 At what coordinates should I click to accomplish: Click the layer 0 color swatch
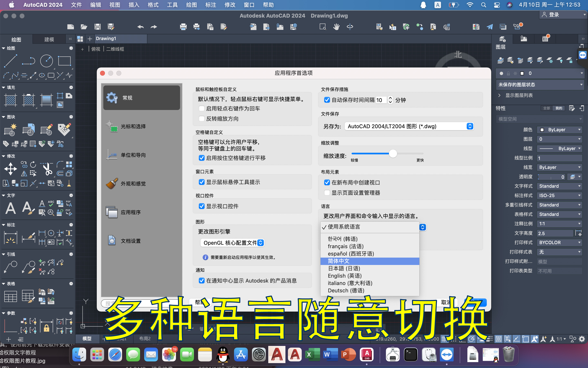522,73
